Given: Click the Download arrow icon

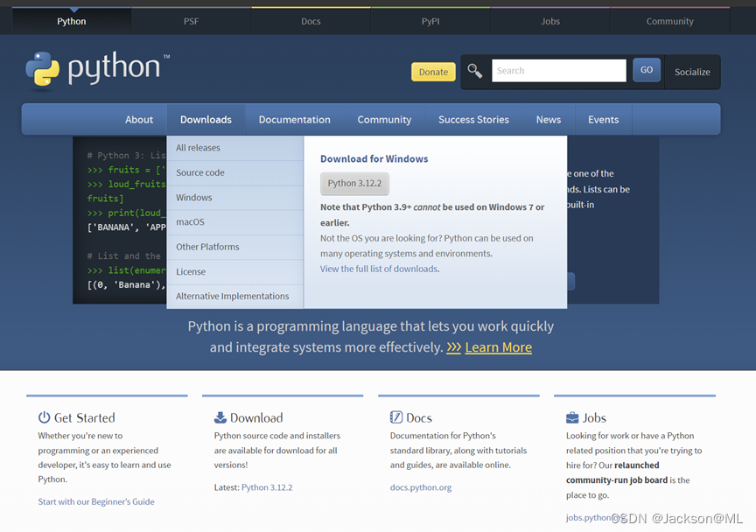Looking at the screenshot, I should pos(220,417).
